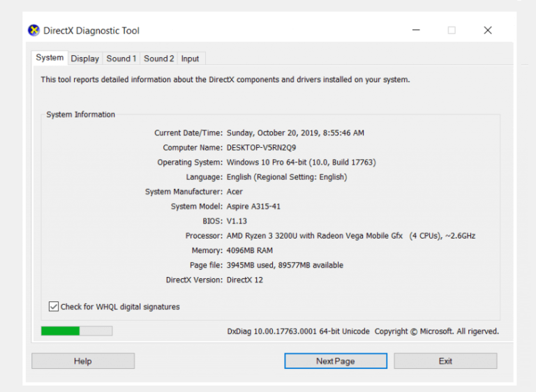Click the DirectX Diagnostic Tool title icon

[x=33, y=31]
